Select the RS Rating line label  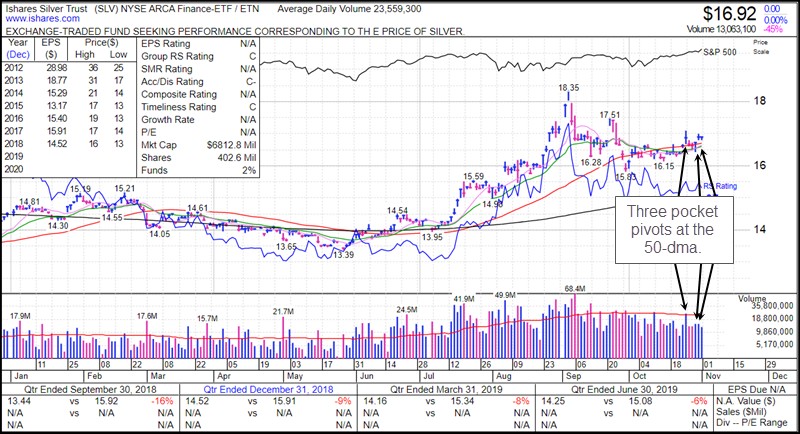(720, 186)
